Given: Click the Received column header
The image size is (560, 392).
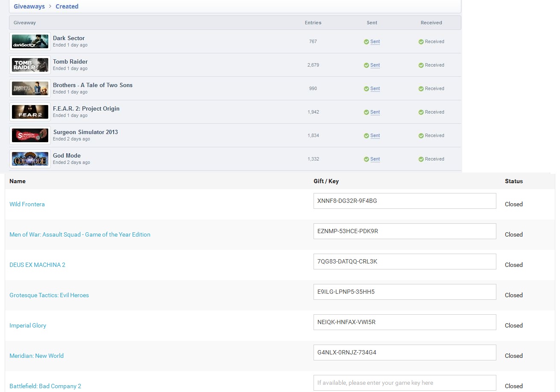Looking at the screenshot, I should (x=431, y=23).
